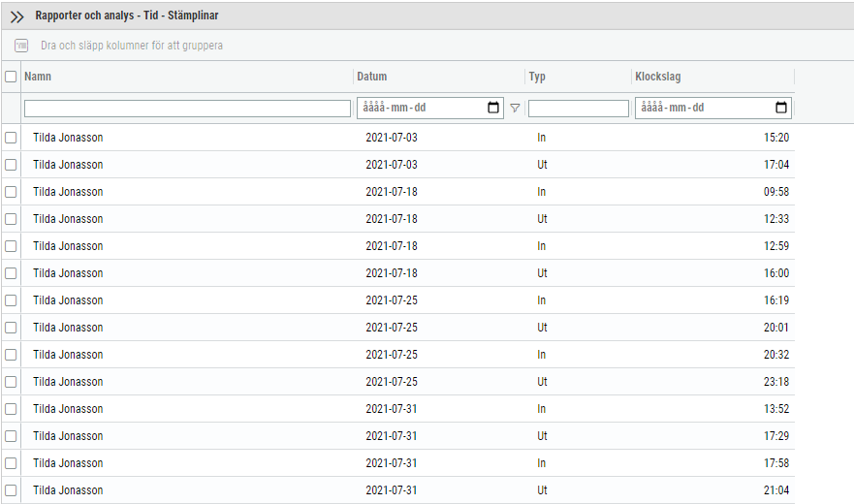Image resolution: width=854 pixels, height=504 pixels.
Task: Expand the side panel with double chevron icon
Action: 16,16
